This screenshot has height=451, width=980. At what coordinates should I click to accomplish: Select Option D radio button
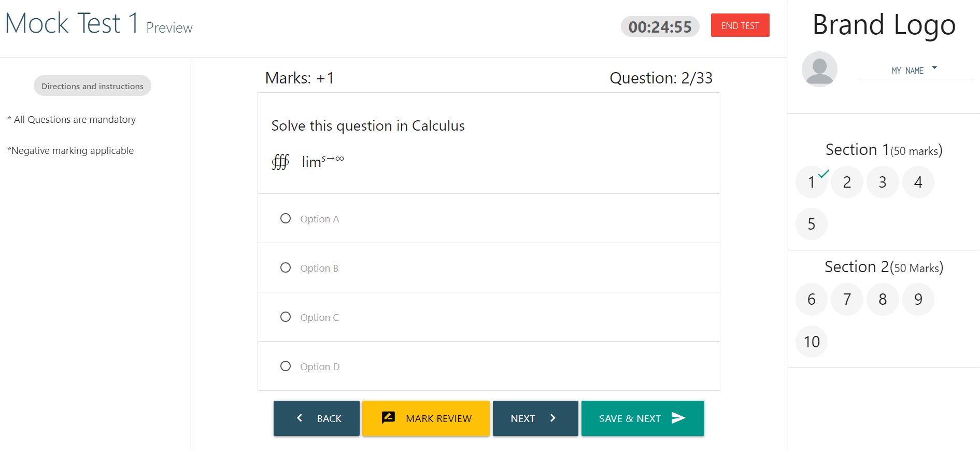(x=286, y=366)
